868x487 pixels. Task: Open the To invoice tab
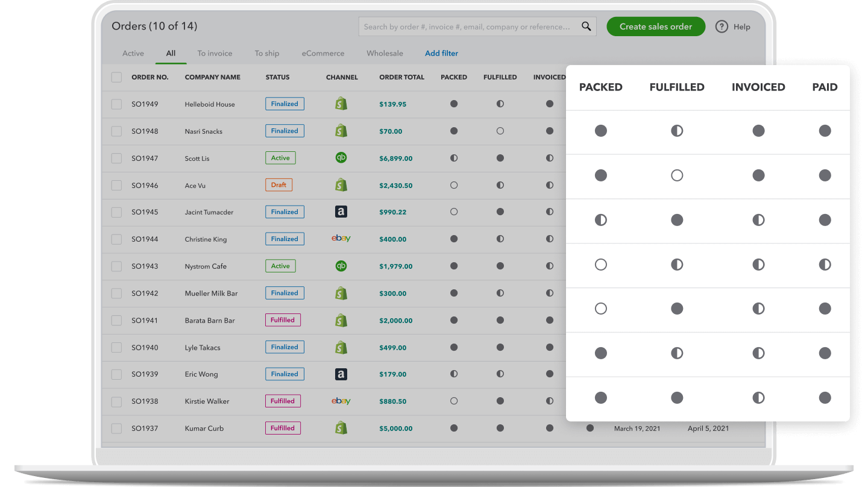(x=215, y=53)
